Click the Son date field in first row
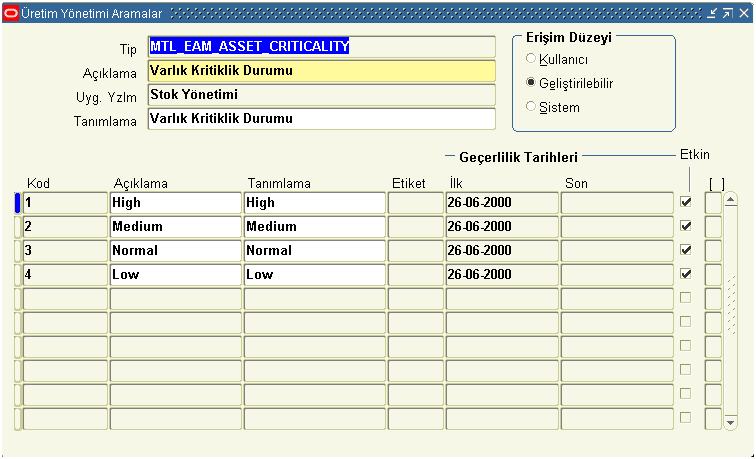Viewport: 756px width, 459px height. 615,202
